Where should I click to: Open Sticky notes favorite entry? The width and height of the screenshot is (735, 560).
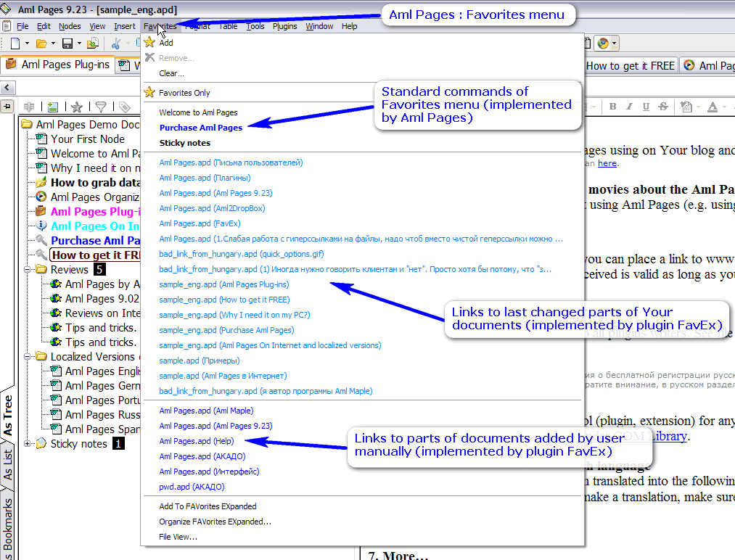point(185,143)
